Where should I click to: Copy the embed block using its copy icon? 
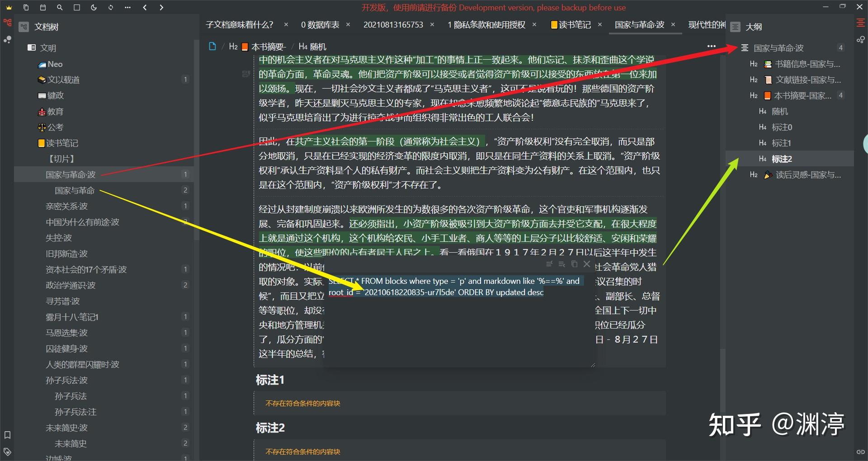click(574, 264)
